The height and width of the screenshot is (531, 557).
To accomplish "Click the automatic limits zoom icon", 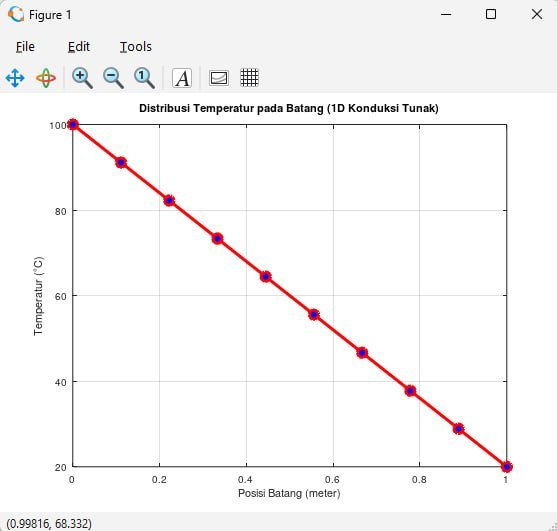I will click(144, 78).
